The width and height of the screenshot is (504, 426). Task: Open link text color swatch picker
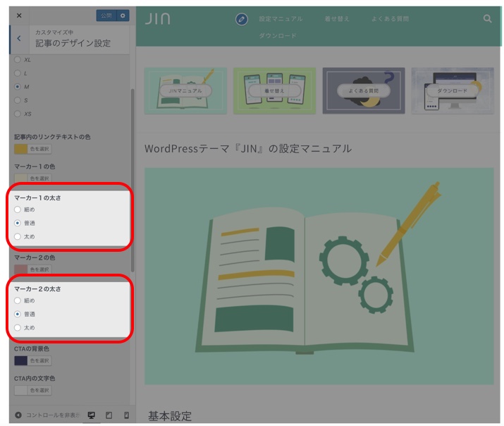tap(33, 149)
